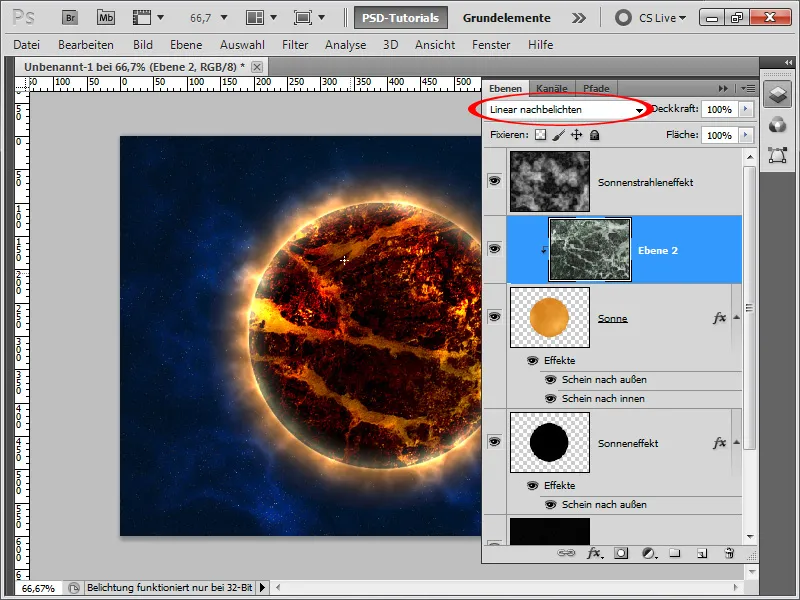Add layer mask icon
Viewport: 800px width, 600px height.
pos(621,553)
